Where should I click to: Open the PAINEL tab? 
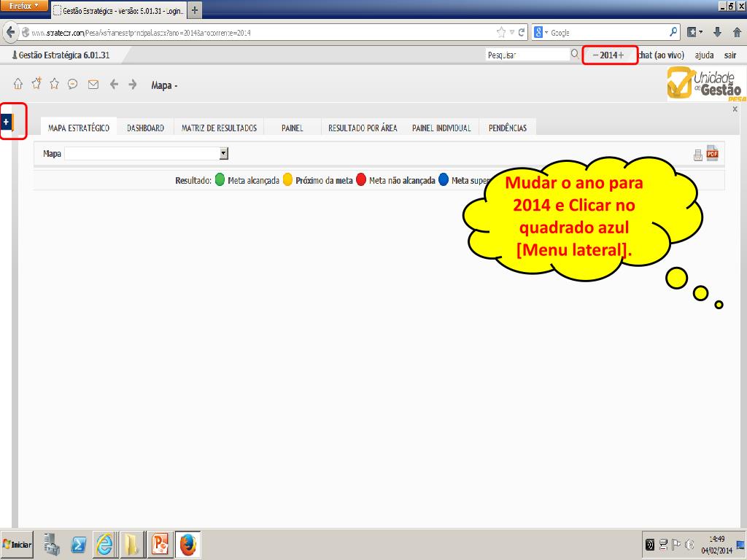292,128
